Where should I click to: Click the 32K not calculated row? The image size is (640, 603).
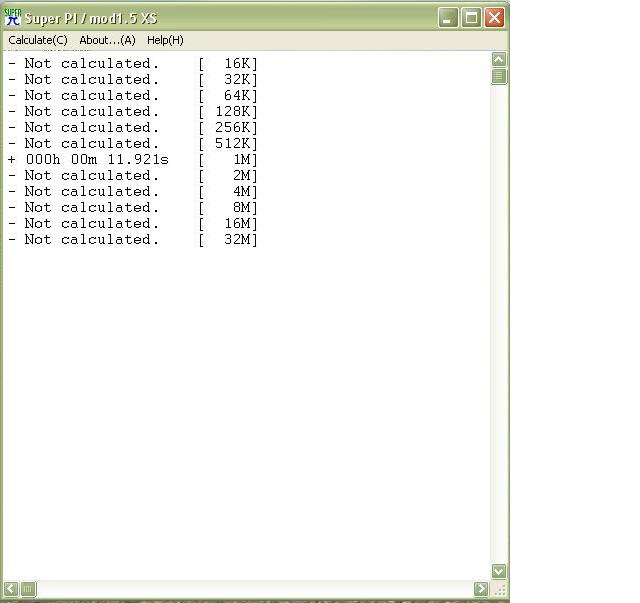coord(133,80)
